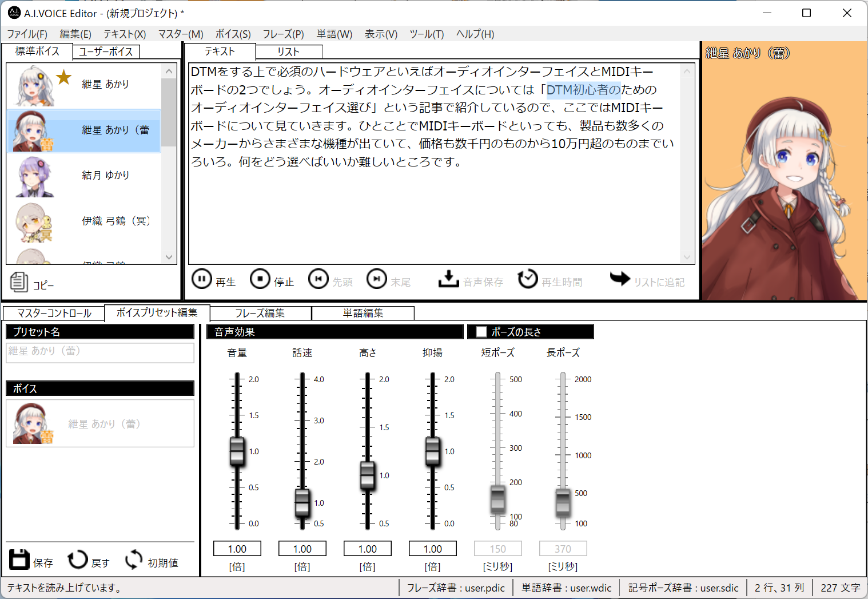
Task: Open the 単語編集 tab
Action: point(363,313)
